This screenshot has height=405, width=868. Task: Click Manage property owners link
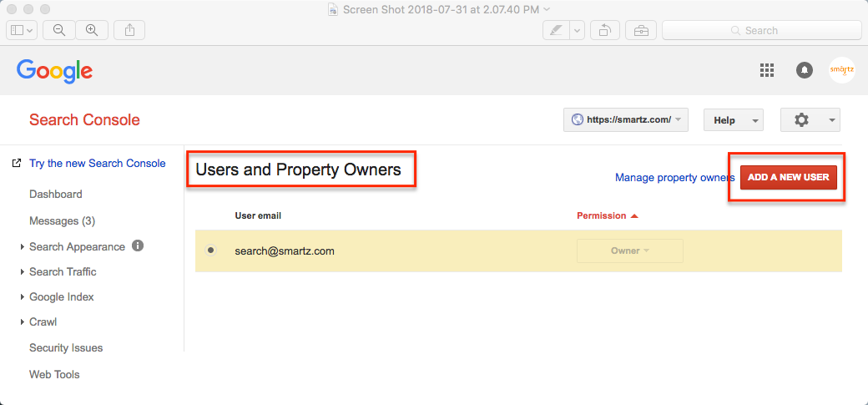675,177
